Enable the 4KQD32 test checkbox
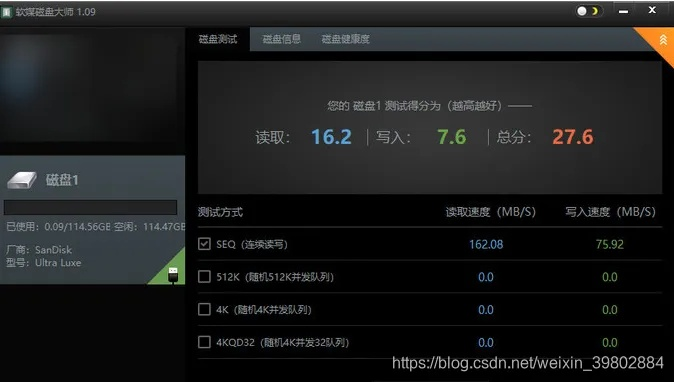Image resolution: width=674 pixels, height=382 pixels. 204,342
